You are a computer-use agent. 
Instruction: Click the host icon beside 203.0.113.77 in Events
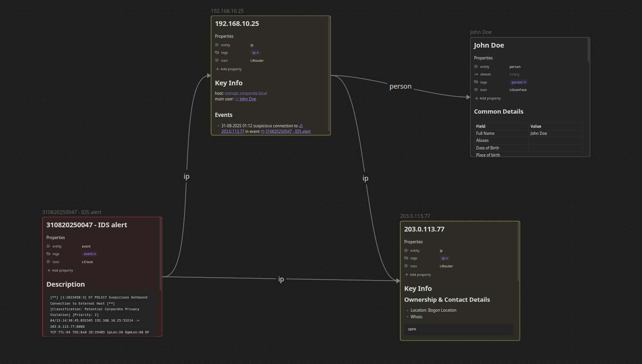point(301,126)
